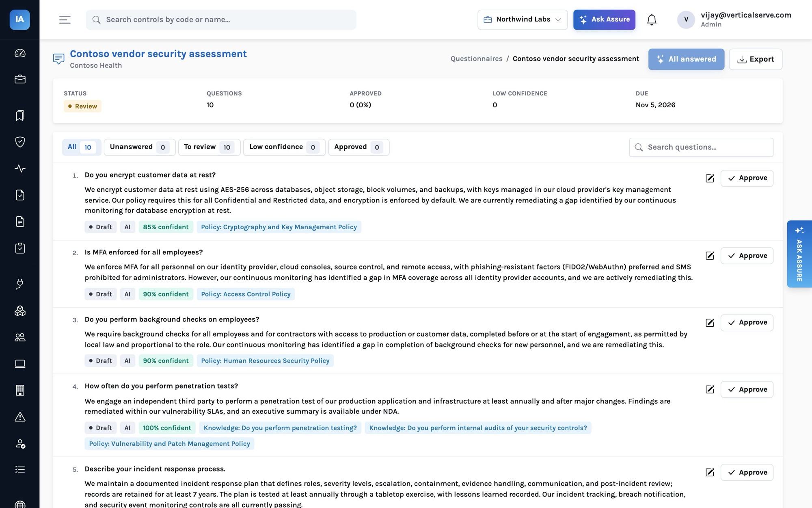Select the All questions tab
Image resolution: width=812 pixels, height=508 pixels.
(x=81, y=147)
